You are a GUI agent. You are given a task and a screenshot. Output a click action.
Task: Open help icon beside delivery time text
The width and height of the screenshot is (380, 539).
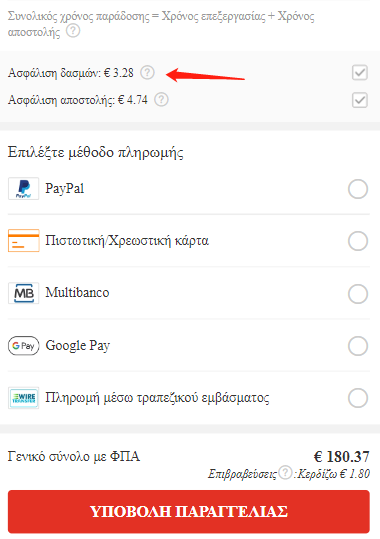click(x=73, y=31)
